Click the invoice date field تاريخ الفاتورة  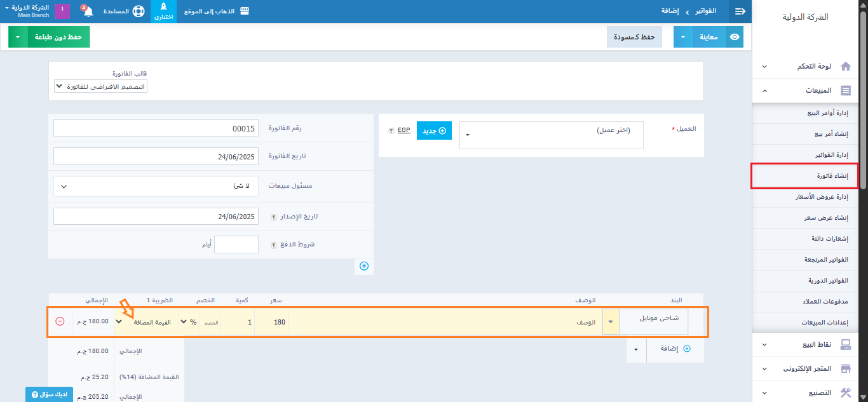156,156
